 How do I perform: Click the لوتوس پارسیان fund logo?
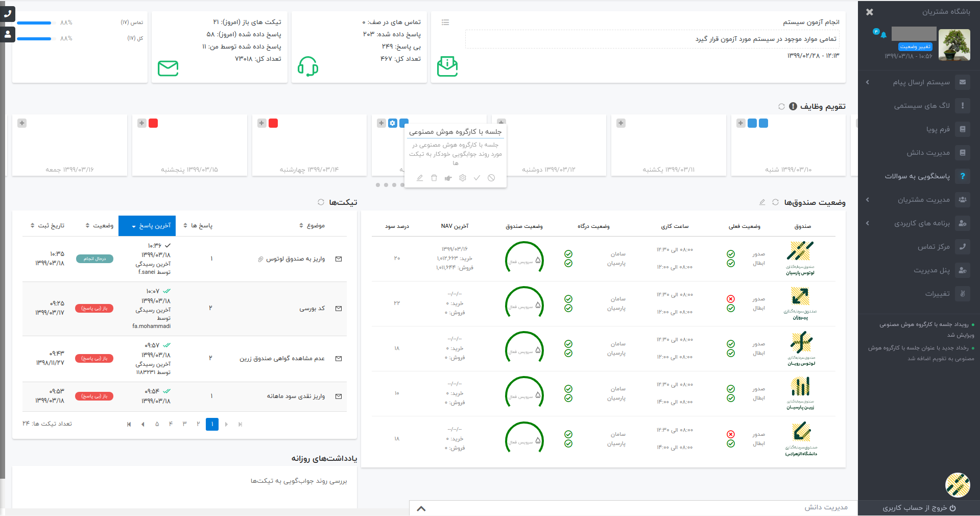tap(800, 258)
